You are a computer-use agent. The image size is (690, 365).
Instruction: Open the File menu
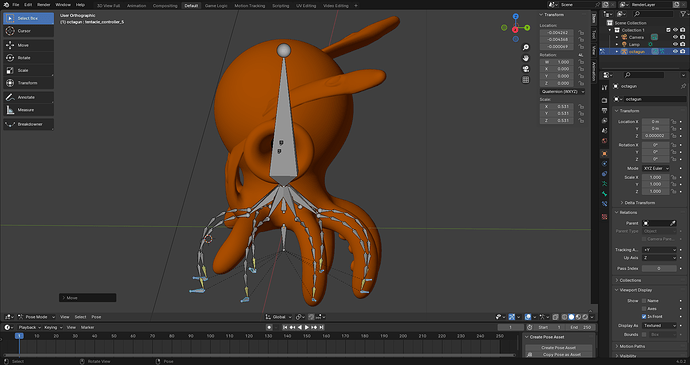click(16, 5)
